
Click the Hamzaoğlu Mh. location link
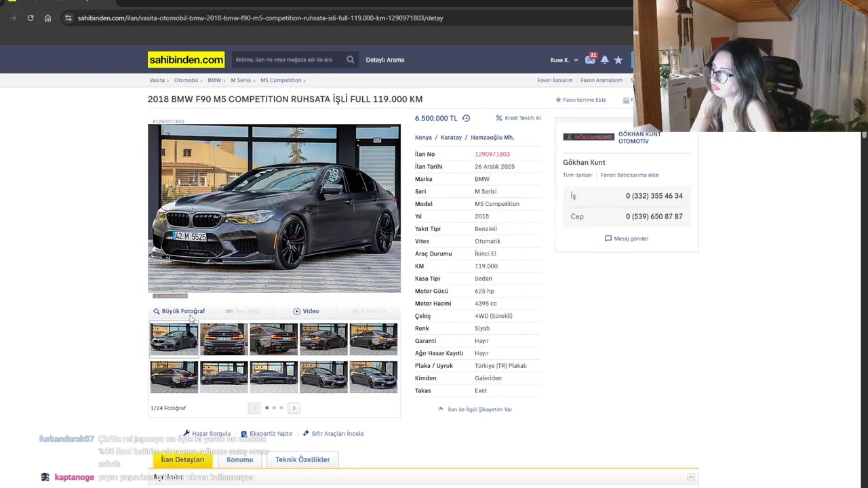pyautogui.click(x=492, y=138)
